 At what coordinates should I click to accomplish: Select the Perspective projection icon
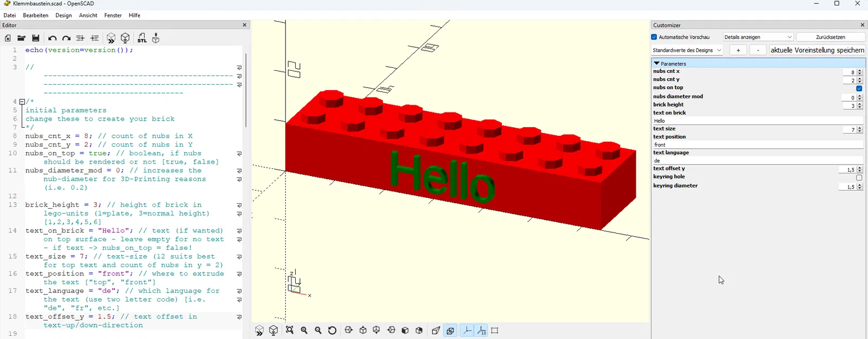point(436,330)
